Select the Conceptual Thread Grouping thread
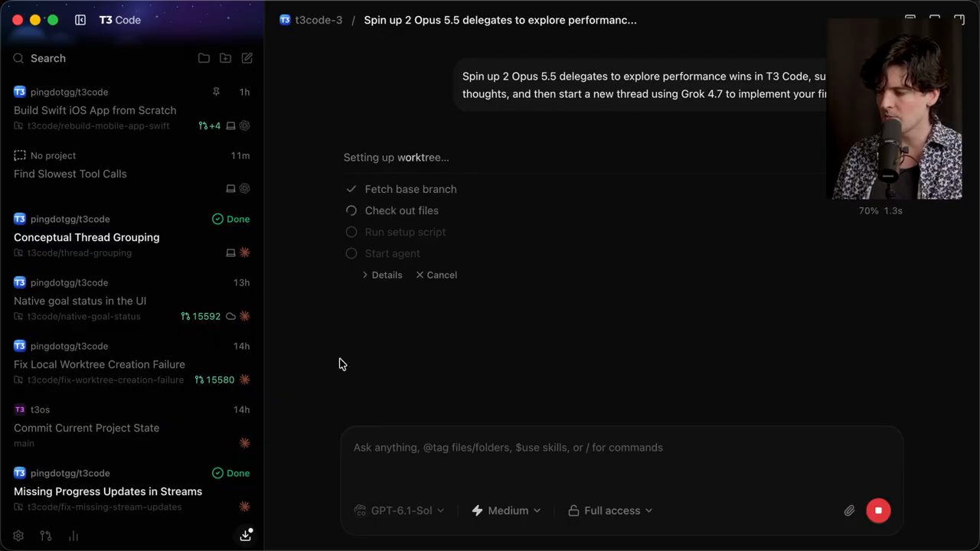 tap(87, 237)
